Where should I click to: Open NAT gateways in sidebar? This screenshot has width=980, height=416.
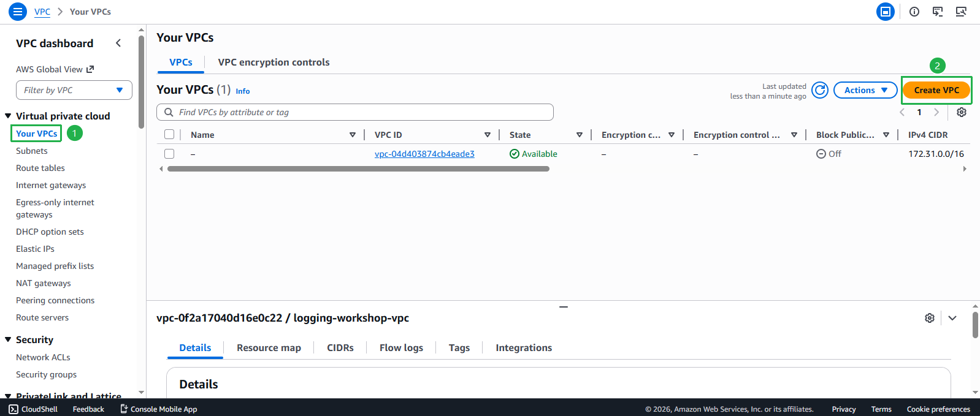pyautogui.click(x=44, y=283)
